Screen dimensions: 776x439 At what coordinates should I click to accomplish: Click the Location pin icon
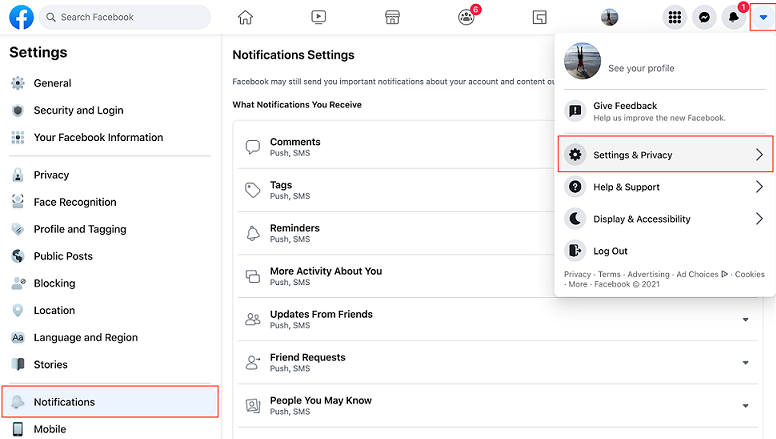click(x=18, y=310)
